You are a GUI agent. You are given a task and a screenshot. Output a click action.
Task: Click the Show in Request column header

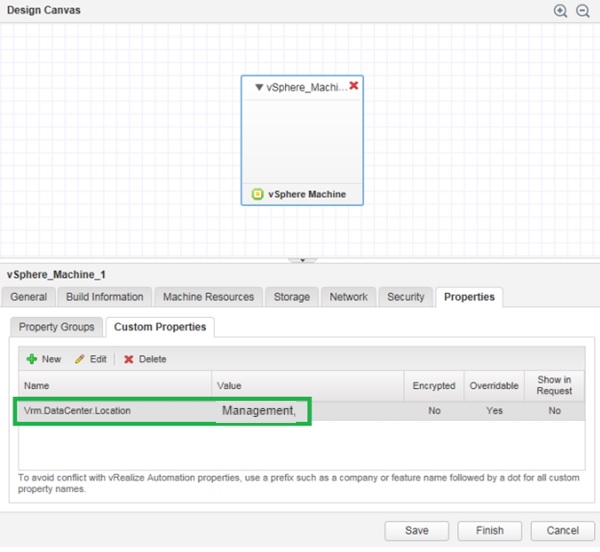[x=554, y=386]
